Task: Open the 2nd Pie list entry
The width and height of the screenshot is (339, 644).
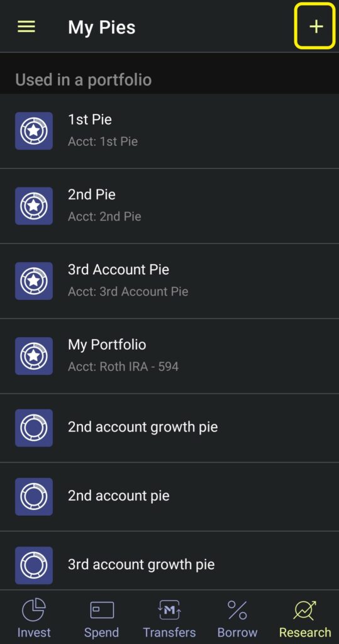Action: tap(169, 206)
